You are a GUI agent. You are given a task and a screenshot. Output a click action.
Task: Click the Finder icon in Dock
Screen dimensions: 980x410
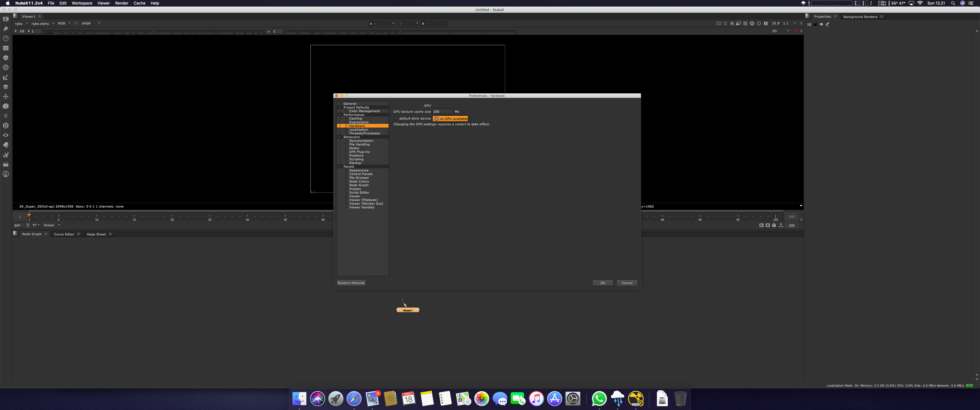coord(299,399)
